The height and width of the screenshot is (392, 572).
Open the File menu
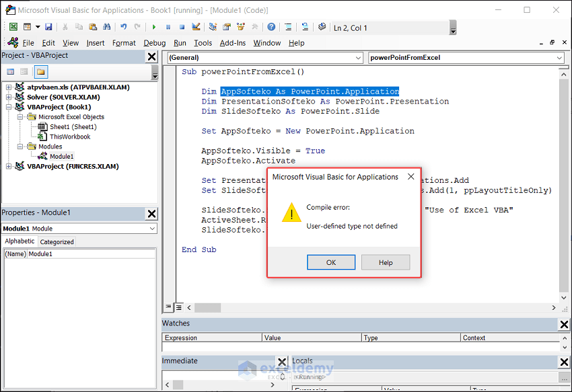[x=28, y=43]
